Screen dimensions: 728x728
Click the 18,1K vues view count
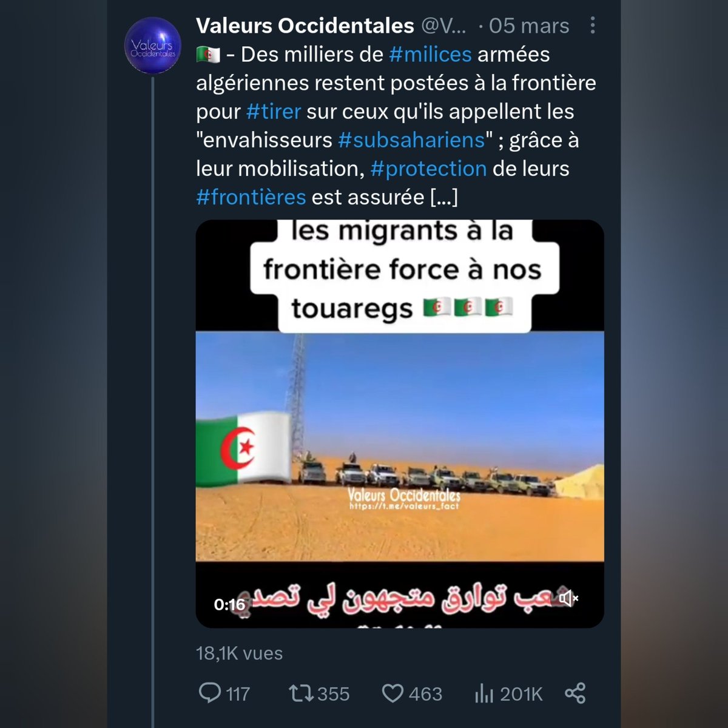(x=240, y=653)
